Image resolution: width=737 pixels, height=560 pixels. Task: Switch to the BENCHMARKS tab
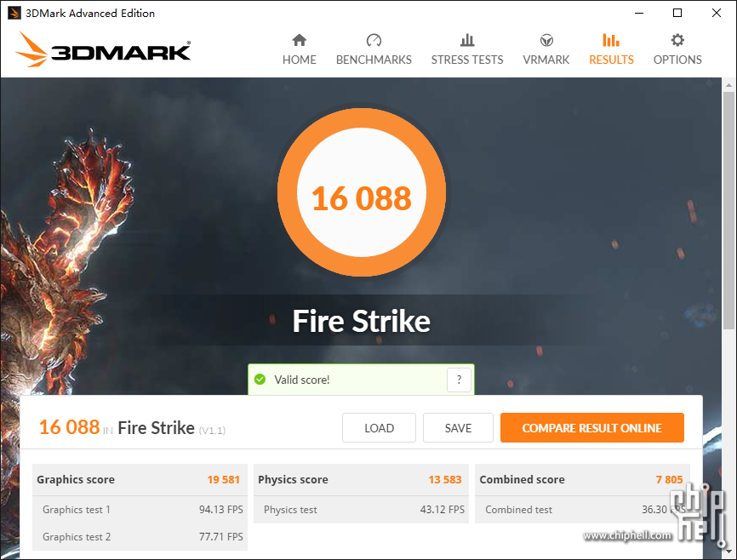(x=374, y=60)
